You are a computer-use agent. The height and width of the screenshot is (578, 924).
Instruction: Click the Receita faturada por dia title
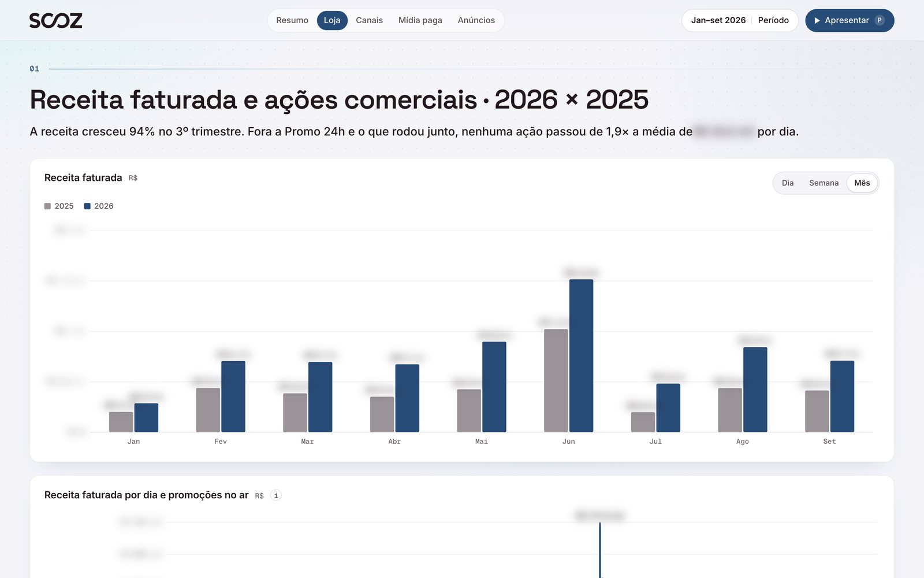[x=146, y=495]
